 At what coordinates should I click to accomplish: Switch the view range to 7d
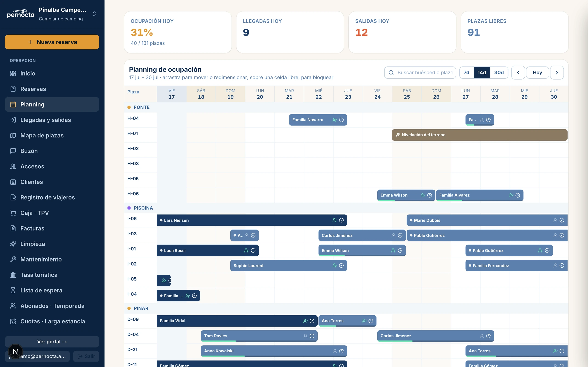(x=466, y=72)
